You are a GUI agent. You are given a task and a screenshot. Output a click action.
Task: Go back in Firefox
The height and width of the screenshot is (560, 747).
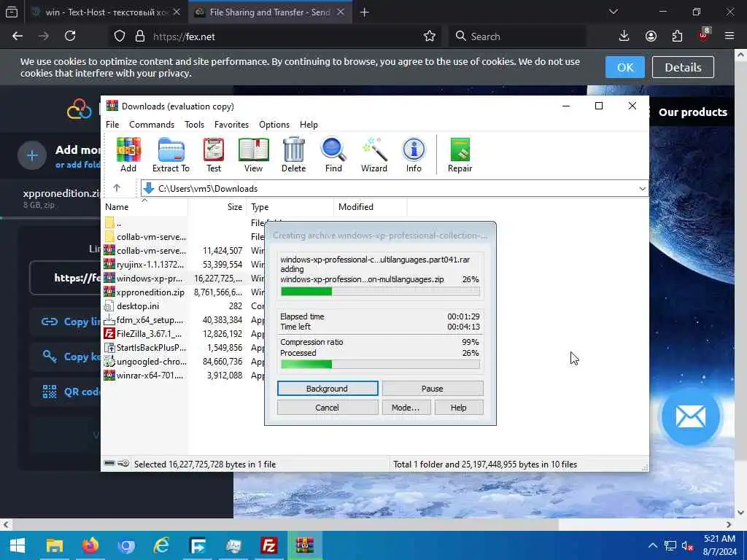(18, 36)
